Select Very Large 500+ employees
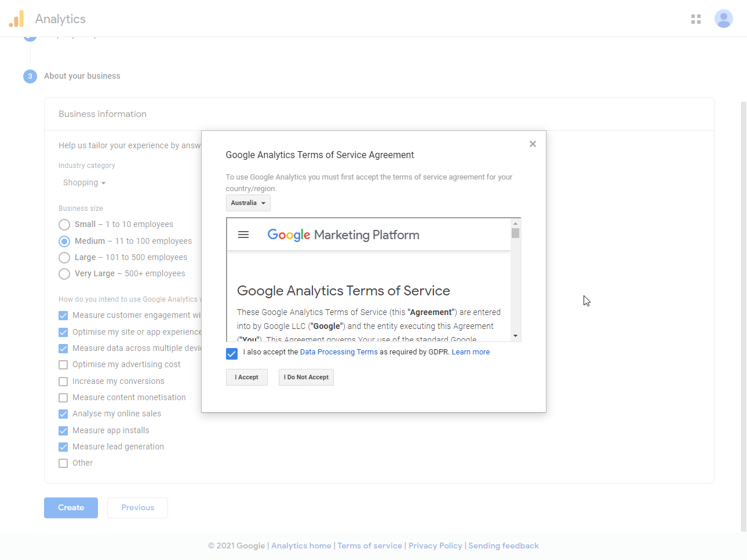The width and height of the screenshot is (747, 560). (64, 274)
